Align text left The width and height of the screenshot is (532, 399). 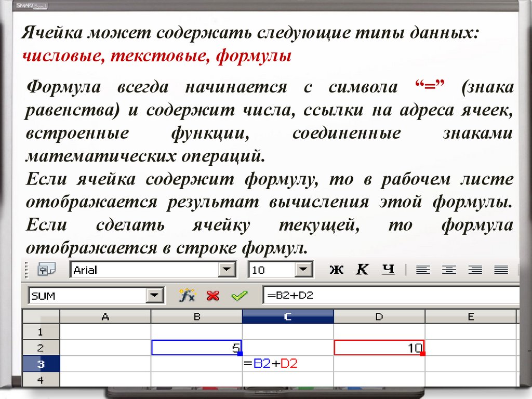point(423,270)
